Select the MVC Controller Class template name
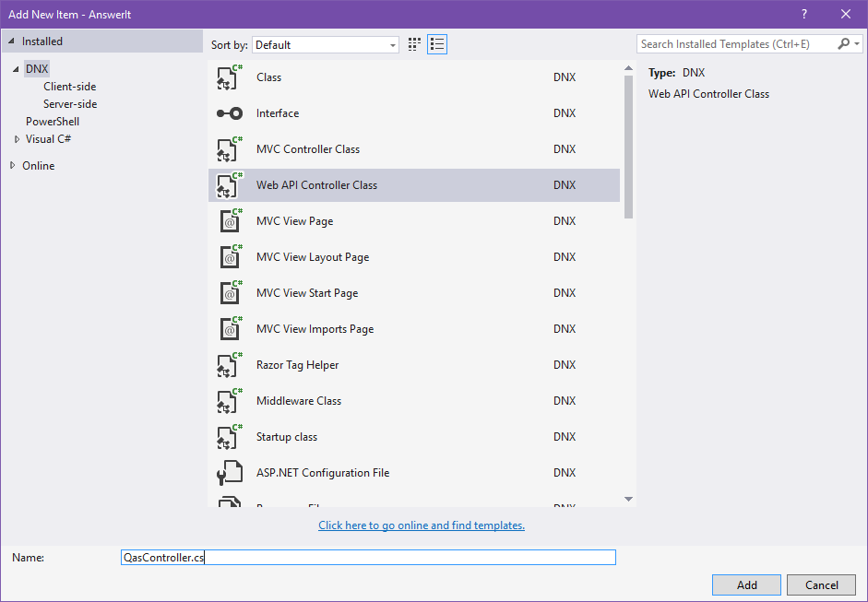Image resolution: width=868 pixels, height=602 pixels. (308, 149)
